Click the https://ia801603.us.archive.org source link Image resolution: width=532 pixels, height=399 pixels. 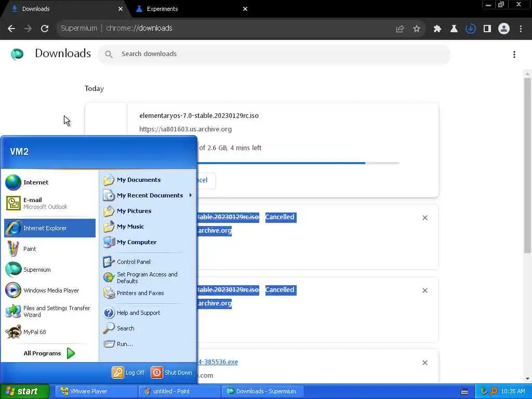click(185, 129)
